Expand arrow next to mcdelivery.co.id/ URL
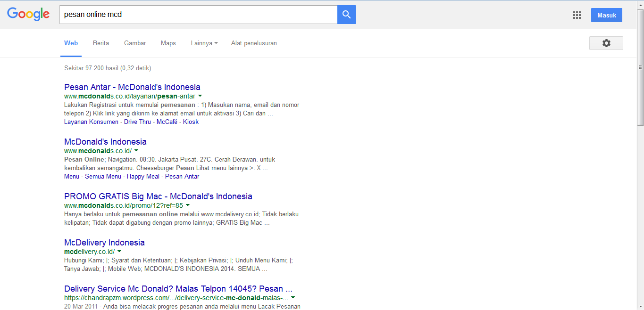644x310 pixels. pos(119,252)
